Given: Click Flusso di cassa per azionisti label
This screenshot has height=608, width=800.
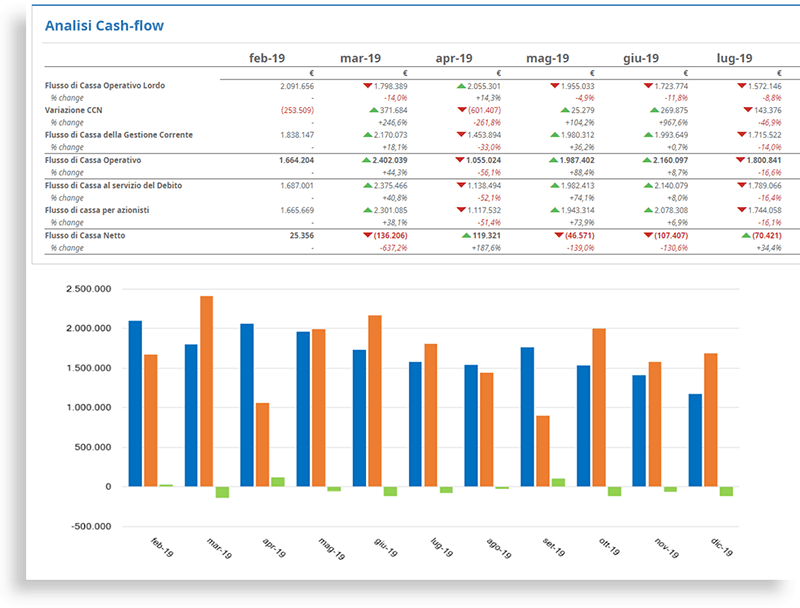Looking at the screenshot, I should tap(97, 210).
